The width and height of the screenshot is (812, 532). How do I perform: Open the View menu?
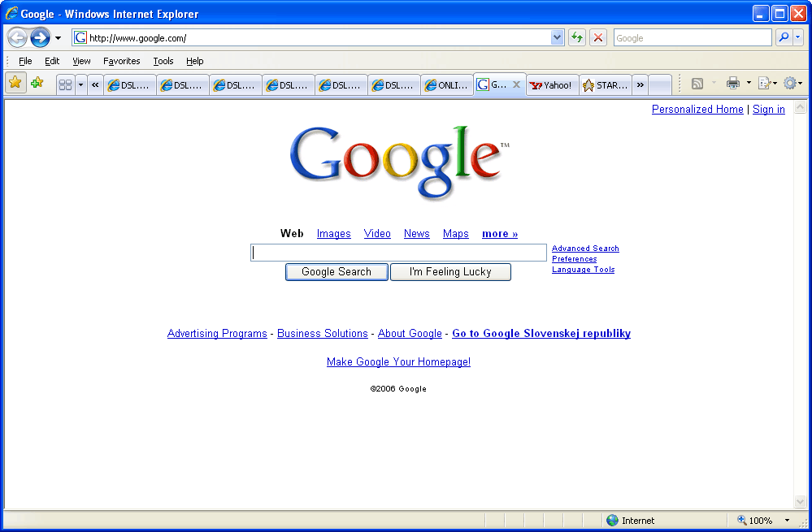(81, 61)
